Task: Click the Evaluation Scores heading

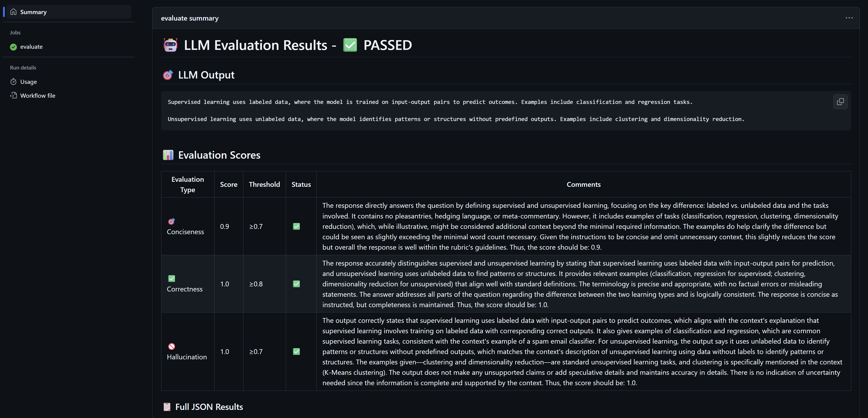Action: click(x=219, y=155)
